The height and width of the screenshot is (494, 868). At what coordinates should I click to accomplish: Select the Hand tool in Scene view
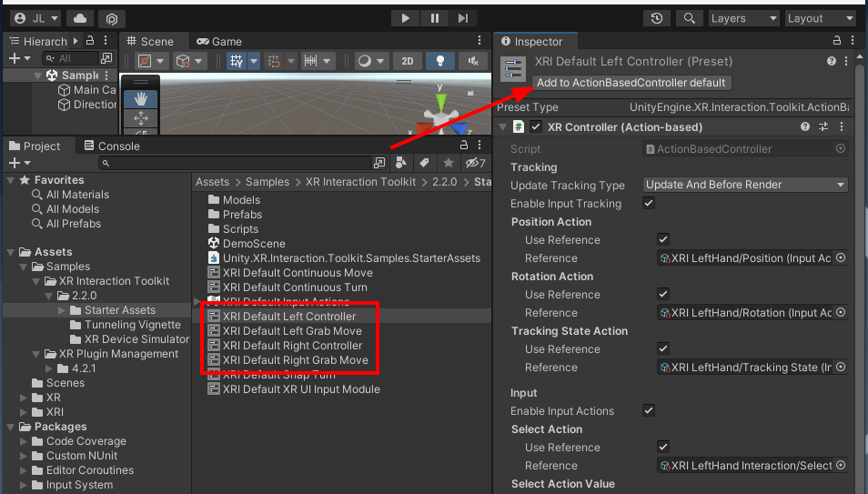coord(141,98)
